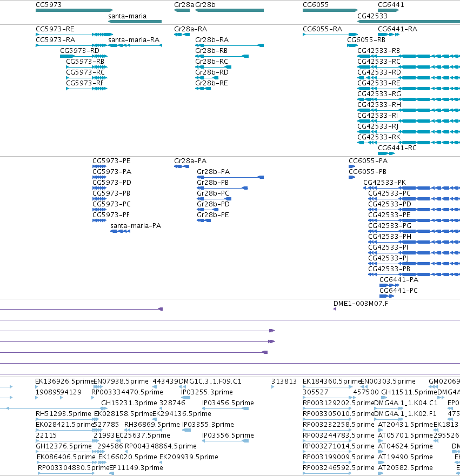Select transcript CG42533-RG
460x476 pixels.
tap(379, 94)
